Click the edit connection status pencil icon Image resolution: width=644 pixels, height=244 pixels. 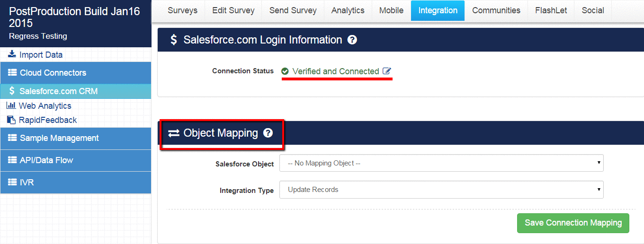[387, 71]
